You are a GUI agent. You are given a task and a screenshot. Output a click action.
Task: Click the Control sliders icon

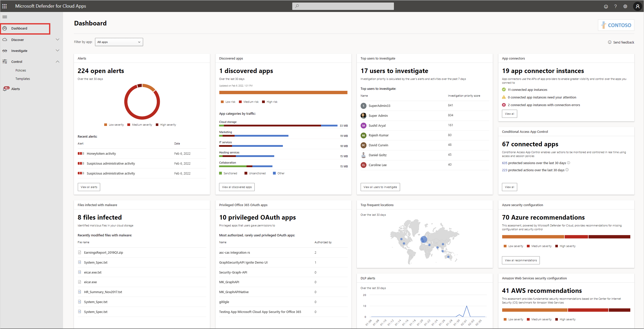(5, 62)
